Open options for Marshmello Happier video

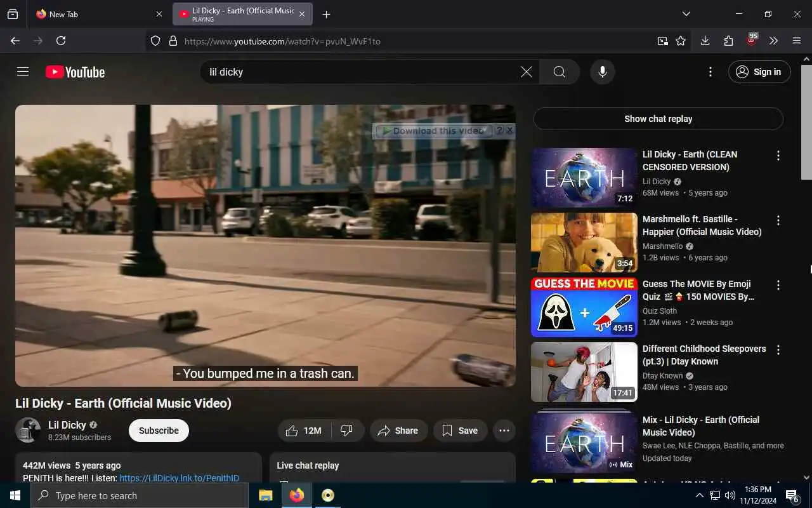(x=778, y=220)
